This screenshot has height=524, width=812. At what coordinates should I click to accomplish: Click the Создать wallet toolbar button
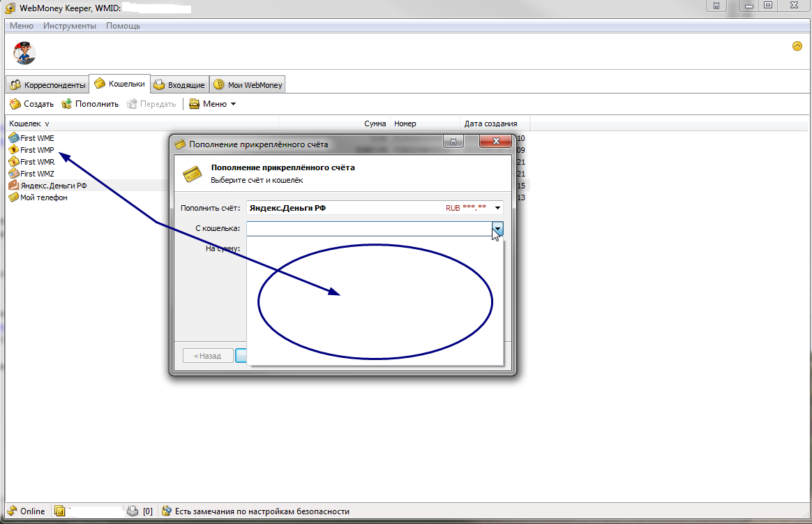31,104
